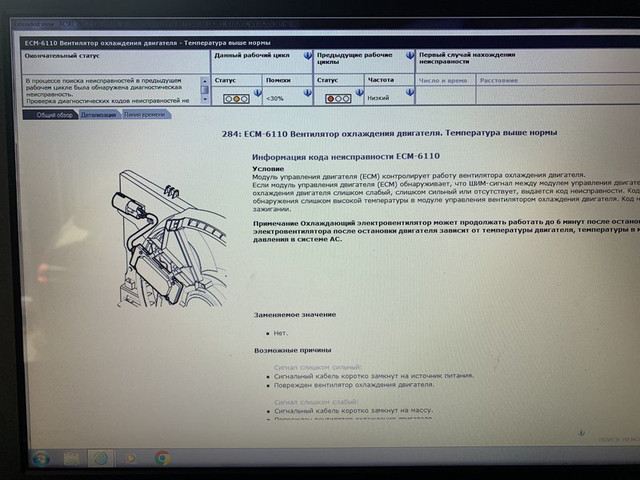Viewport: 640px width, 480px height.
Task: Click the Примечание note paragraph
Action: coord(447,231)
